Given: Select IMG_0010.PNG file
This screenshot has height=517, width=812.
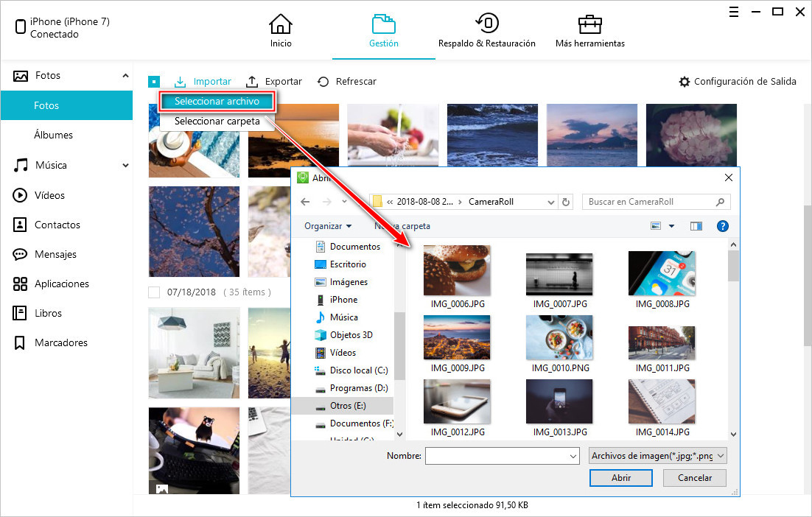Looking at the screenshot, I should click(560, 344).
